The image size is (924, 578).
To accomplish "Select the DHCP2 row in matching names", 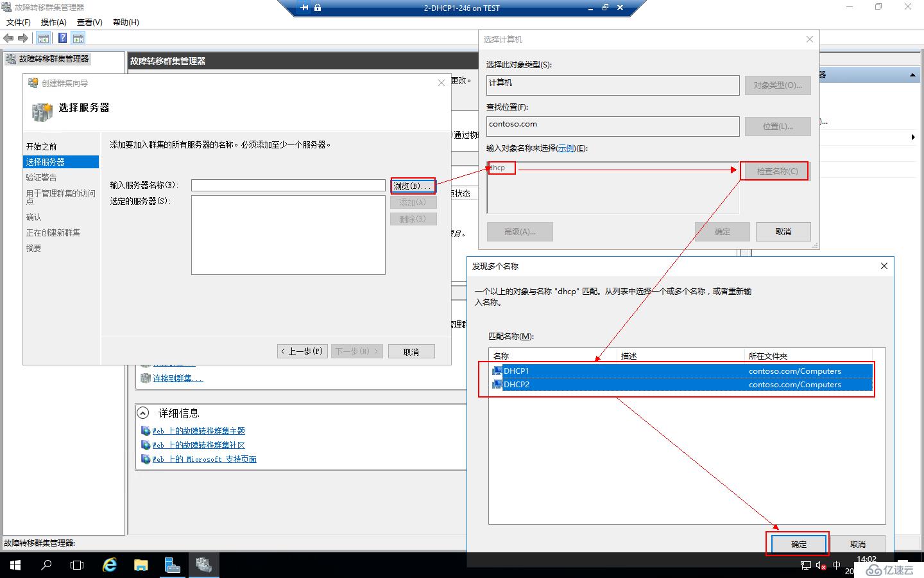I will tap(682, 385).
